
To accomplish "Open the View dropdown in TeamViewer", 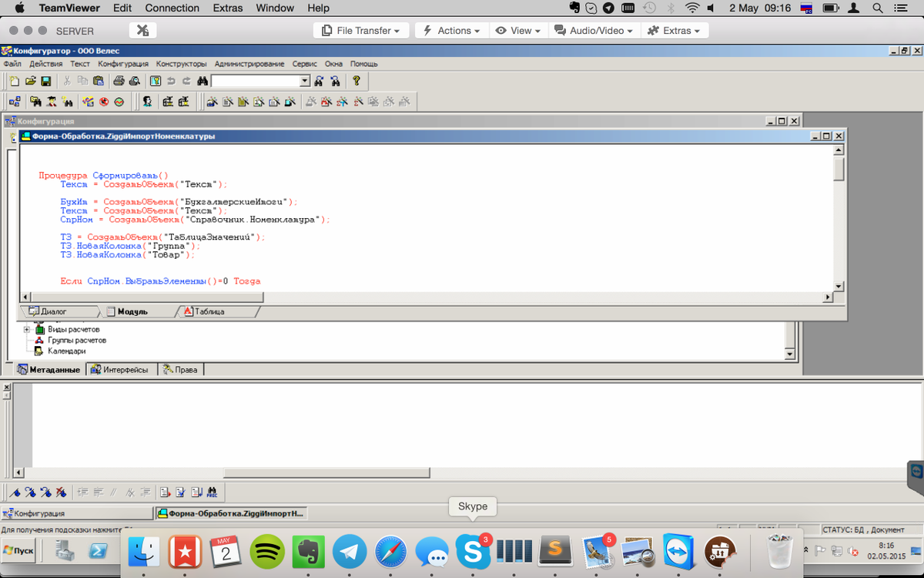I will [x=518, y=30].
